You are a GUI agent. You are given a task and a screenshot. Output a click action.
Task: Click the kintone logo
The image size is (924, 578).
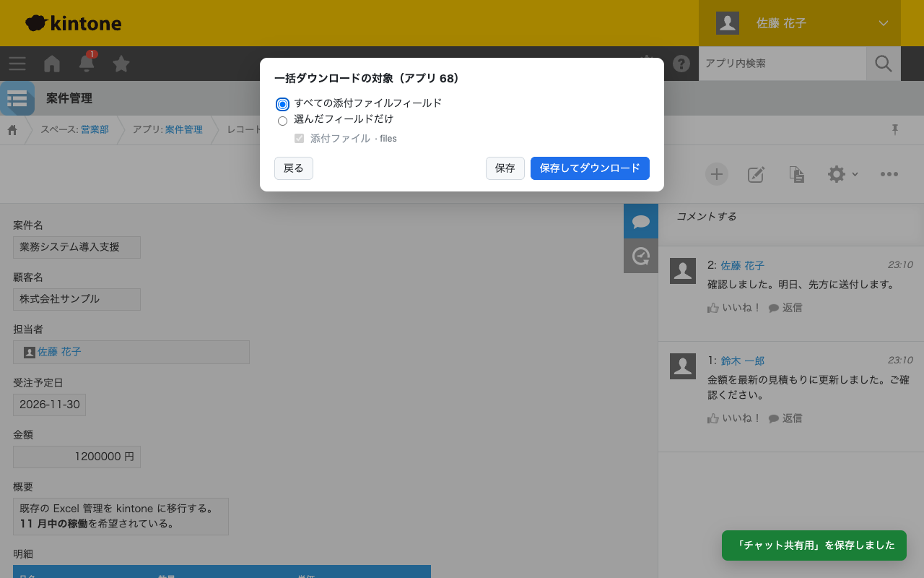click(x=73, y=23)
